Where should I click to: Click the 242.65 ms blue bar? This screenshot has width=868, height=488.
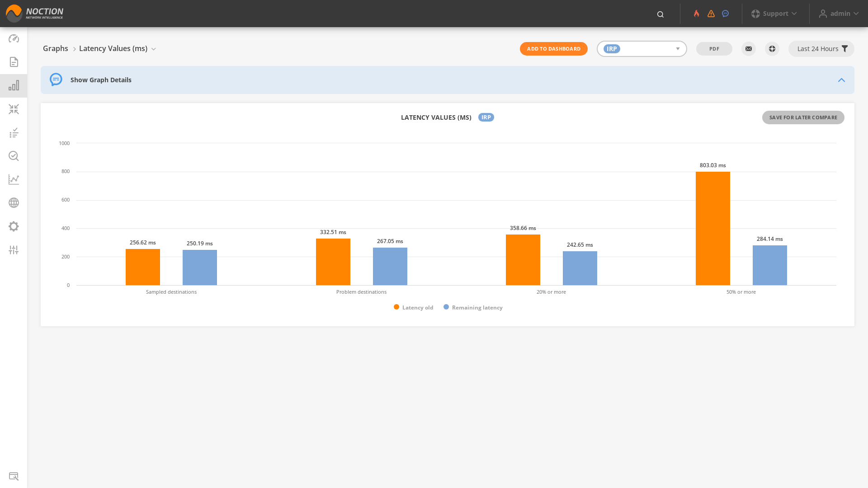pyautogui.click(x=580, y=268)
